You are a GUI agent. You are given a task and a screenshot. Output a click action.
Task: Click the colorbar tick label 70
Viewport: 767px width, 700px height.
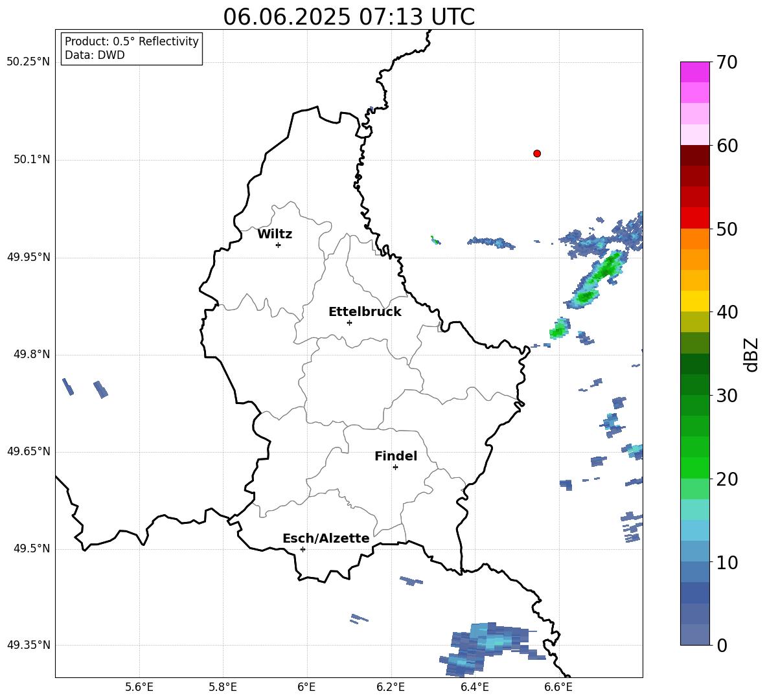tap(727, 63)
